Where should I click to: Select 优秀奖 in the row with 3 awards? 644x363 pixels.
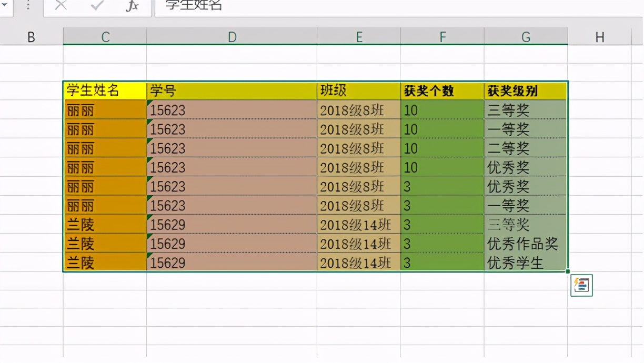point(526,186)
